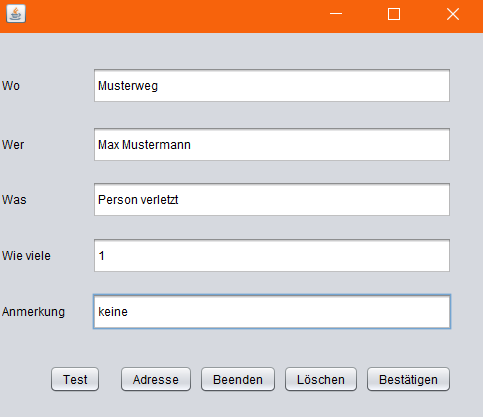Click the Anmerkung label
Screen dimensions: 483x417
(x=33, y=312)
